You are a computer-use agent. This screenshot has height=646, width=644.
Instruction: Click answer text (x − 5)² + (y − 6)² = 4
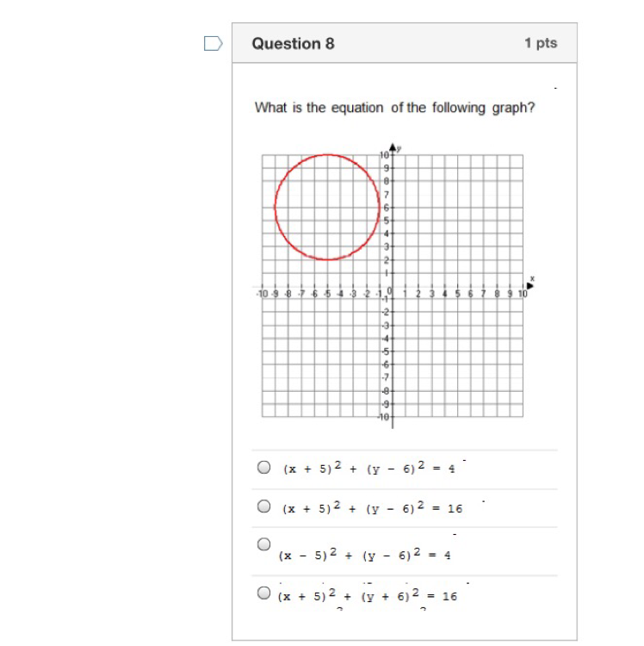tap(365, 555)
